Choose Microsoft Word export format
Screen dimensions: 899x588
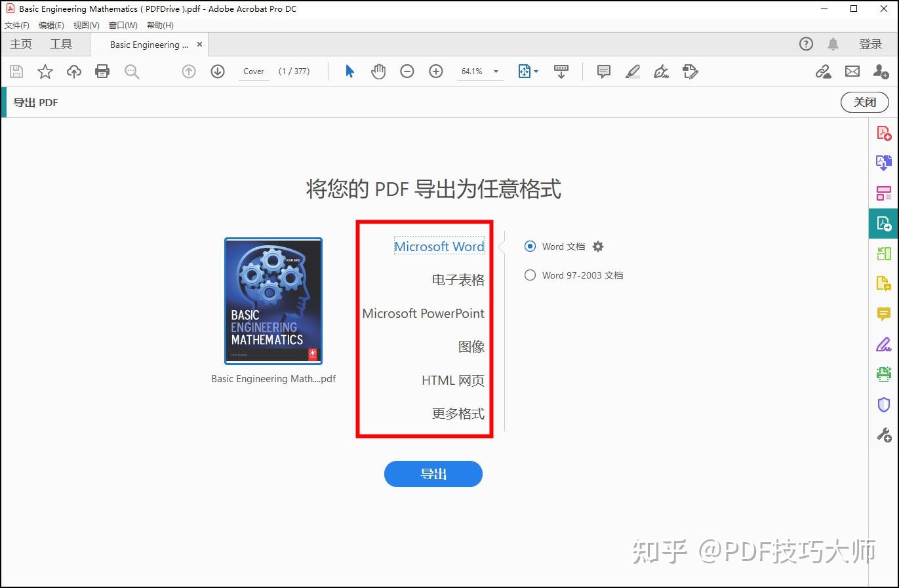[x=439, y=246]
